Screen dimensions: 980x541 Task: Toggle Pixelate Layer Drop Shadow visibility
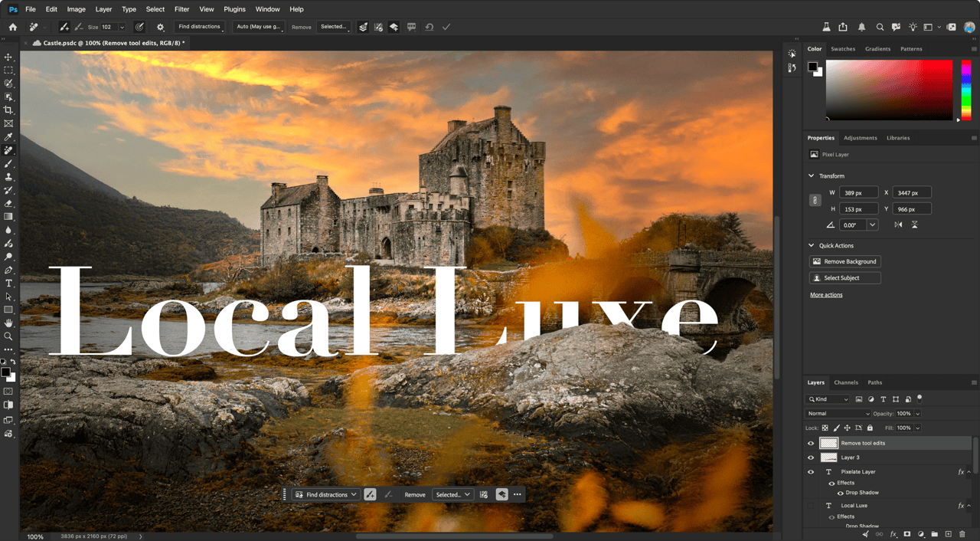[x=841, y=493]
